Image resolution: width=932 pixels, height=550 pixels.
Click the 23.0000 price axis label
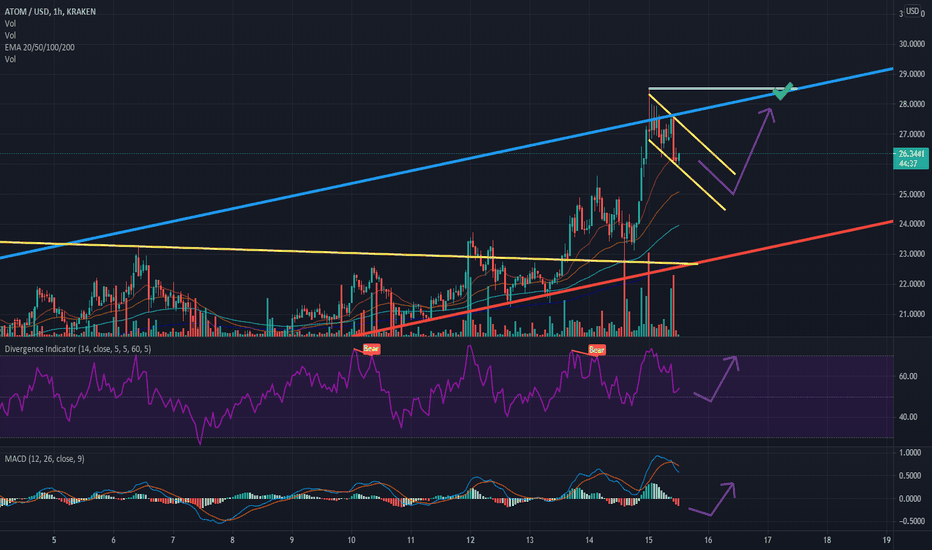(x=912, y=254)
